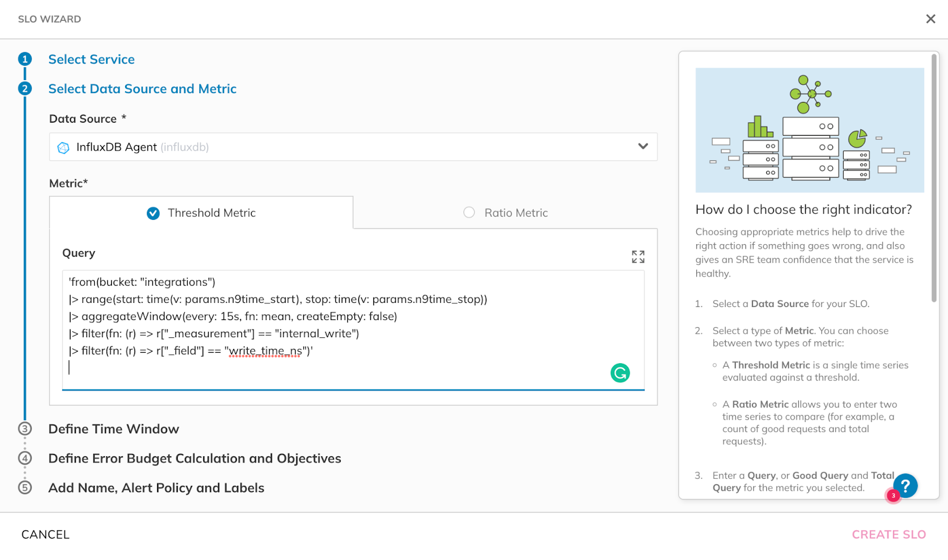Expand the query editor to fullscreen

[x=638, y=257]
